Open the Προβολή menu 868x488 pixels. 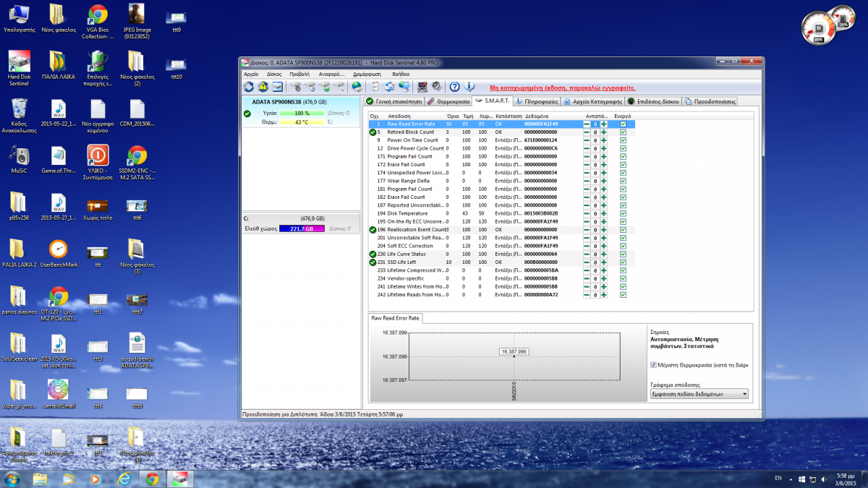tap(299, 74)
